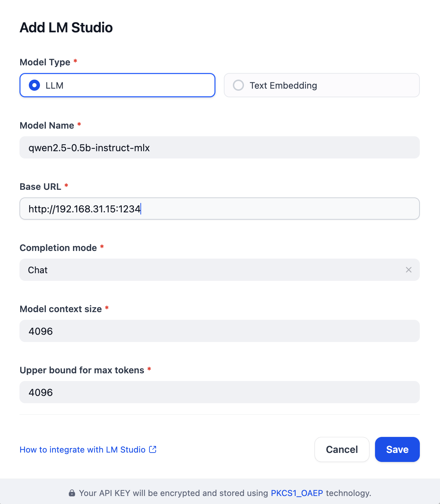Click the Add LM Studio heading

[66, 28]
